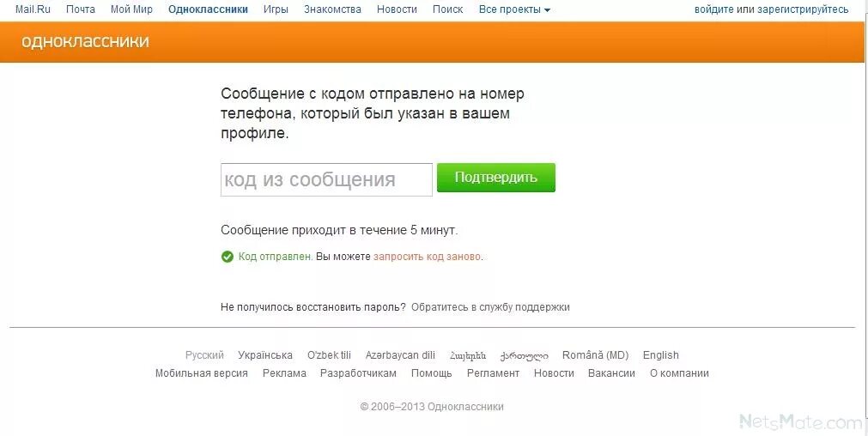Viewport: 868px width, 436px height.
Task: Open Поиск in top navigation
Action: click(x=447, y=9)
